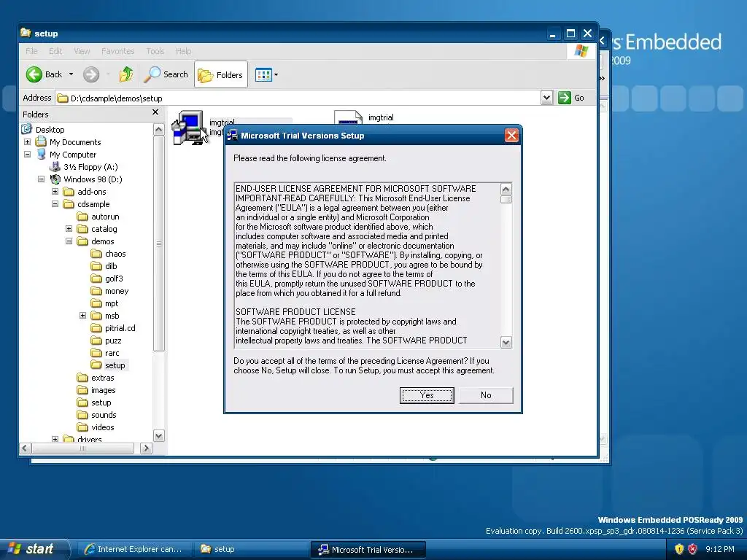The image size is (747, 560).
Task: Expand the My Documents tree node
Action: point(27,142)
